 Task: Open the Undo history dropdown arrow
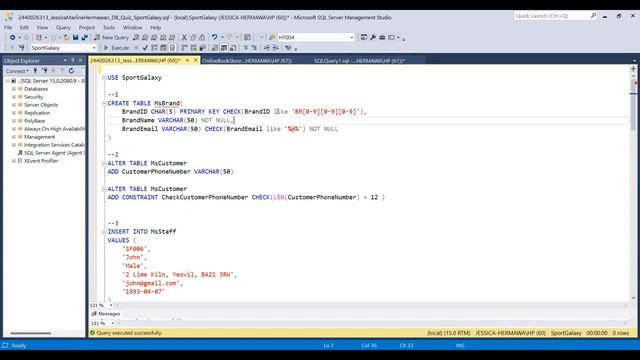222,37
